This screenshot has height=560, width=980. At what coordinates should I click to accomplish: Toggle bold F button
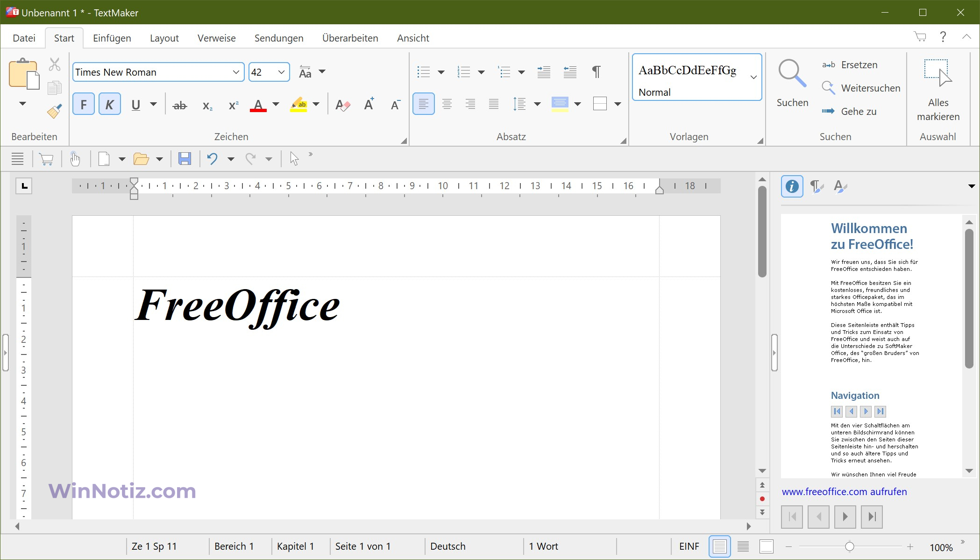pos(84,104)
